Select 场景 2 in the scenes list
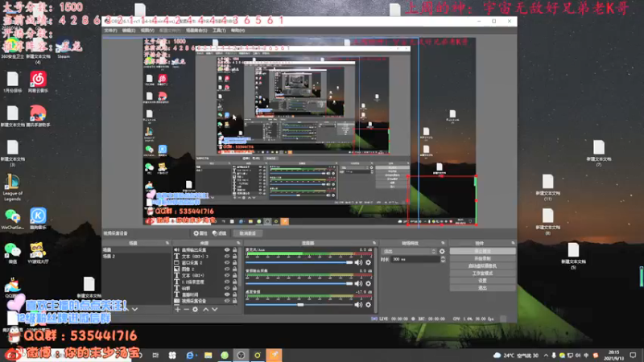 pos(136,256)
